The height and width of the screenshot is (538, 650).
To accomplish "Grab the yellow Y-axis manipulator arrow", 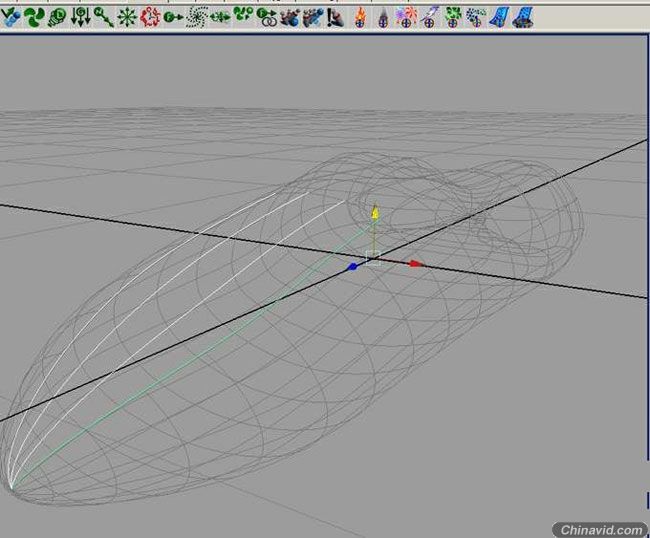I will coord(375,213).
